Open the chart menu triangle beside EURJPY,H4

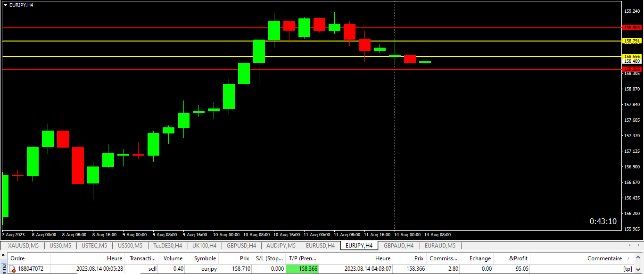click(5, 5)
